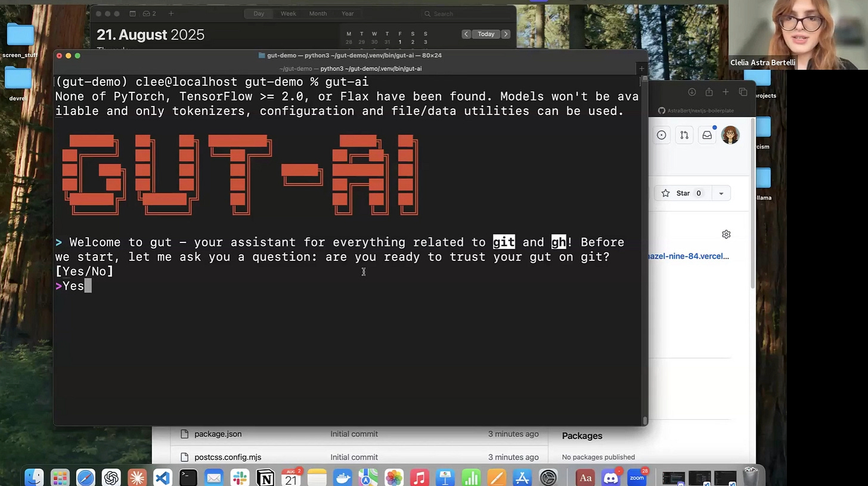Open Finder from the Dock
868x486 pixels.
point(34,478)
